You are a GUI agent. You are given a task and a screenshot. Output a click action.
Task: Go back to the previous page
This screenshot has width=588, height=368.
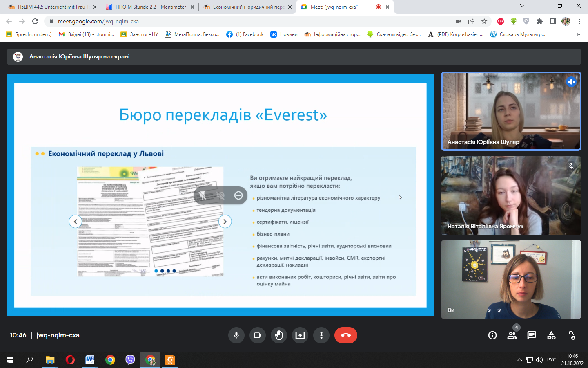(9, 21)
